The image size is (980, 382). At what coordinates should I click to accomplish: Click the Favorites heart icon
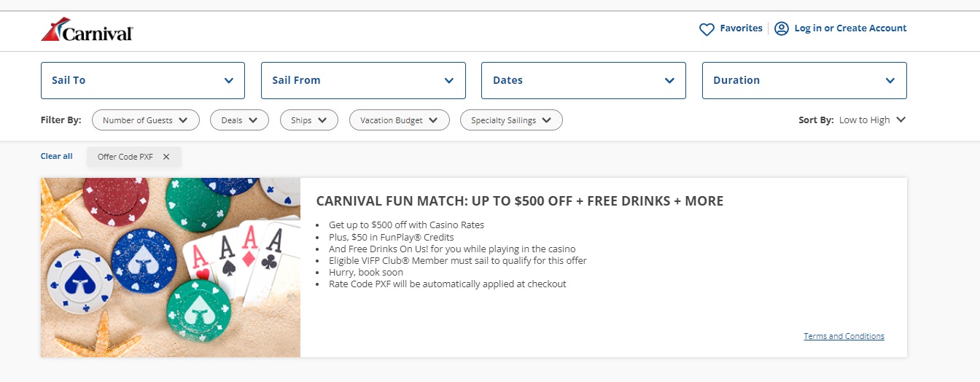[707, 29]
